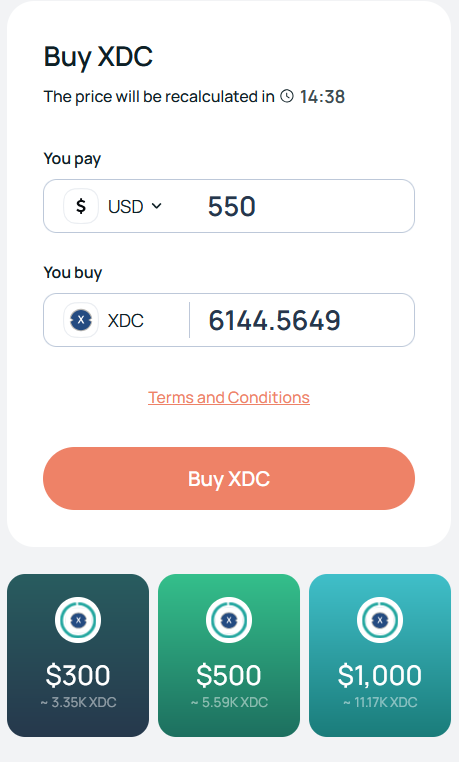Click the ~ 5.59K XDC estimate text
Screen dimensions: 459x762
(x=229, y=703)
